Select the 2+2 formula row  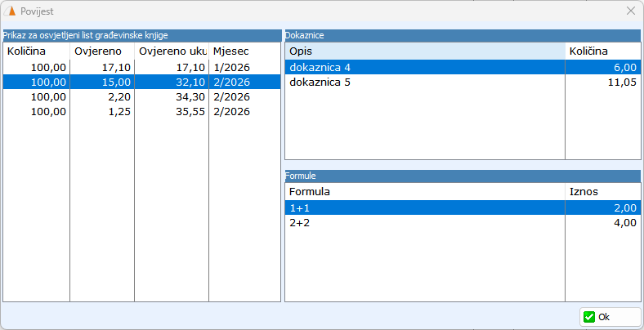[x=424, y=222]
